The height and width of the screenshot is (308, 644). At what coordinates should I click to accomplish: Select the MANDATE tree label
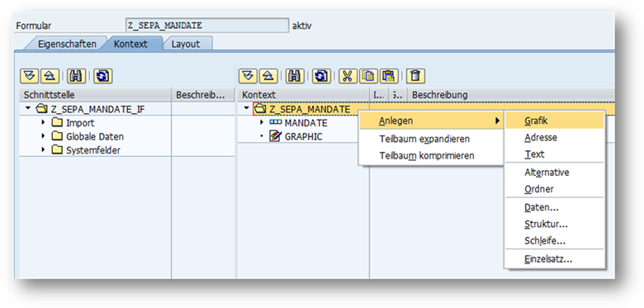306,123
